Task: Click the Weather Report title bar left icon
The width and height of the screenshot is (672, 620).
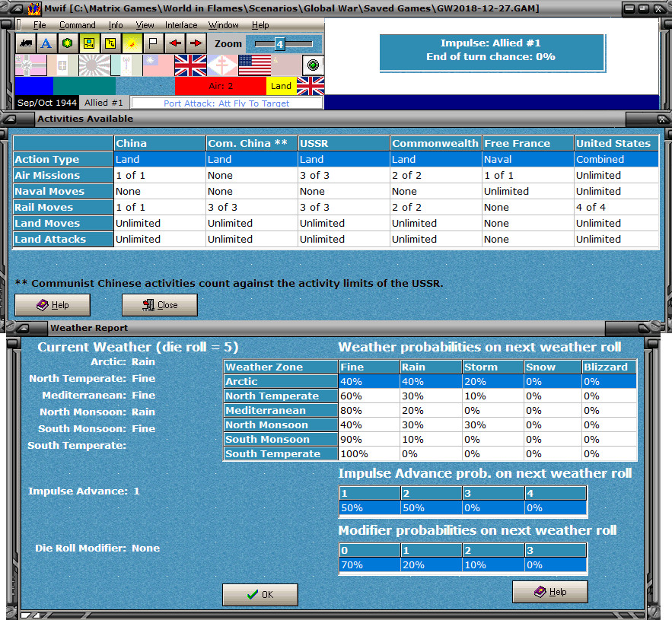Action: (x=24, y=328)
